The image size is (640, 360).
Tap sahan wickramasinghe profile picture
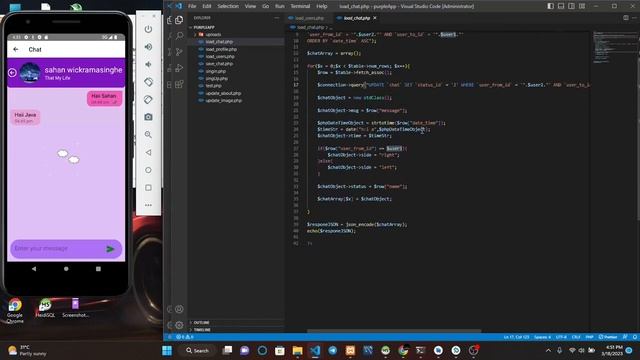[30, 73]
